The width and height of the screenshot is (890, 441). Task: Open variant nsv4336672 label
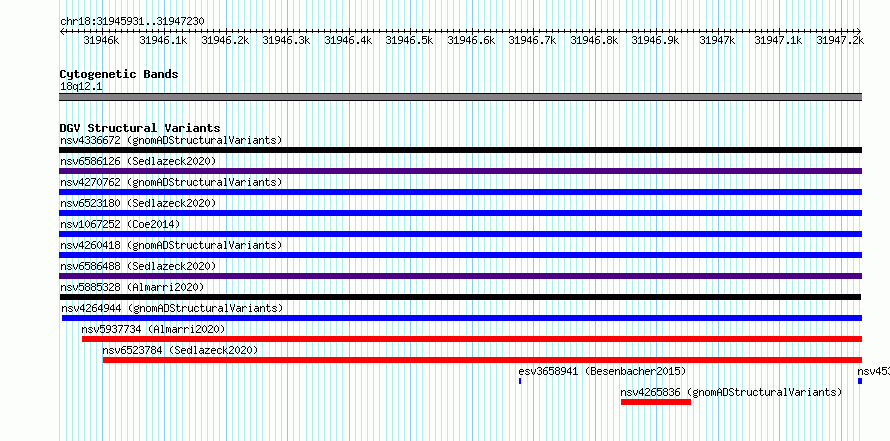tap(171, 140)
